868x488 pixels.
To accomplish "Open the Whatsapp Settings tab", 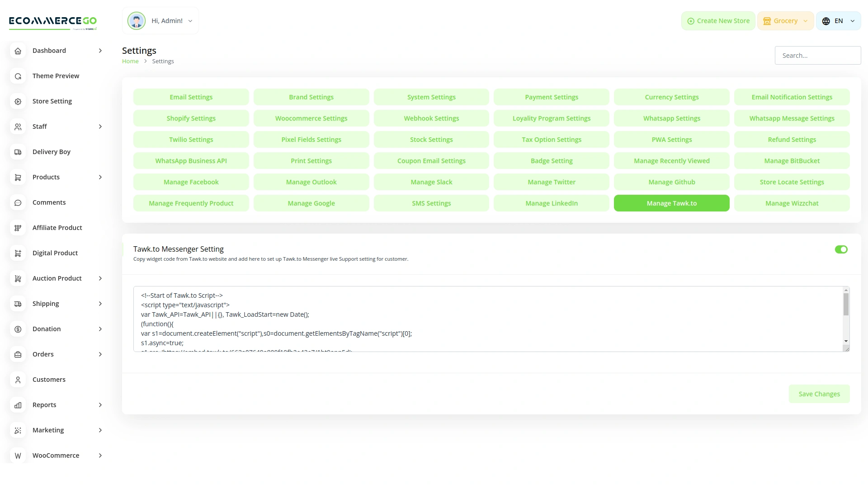I will point(671,118).
